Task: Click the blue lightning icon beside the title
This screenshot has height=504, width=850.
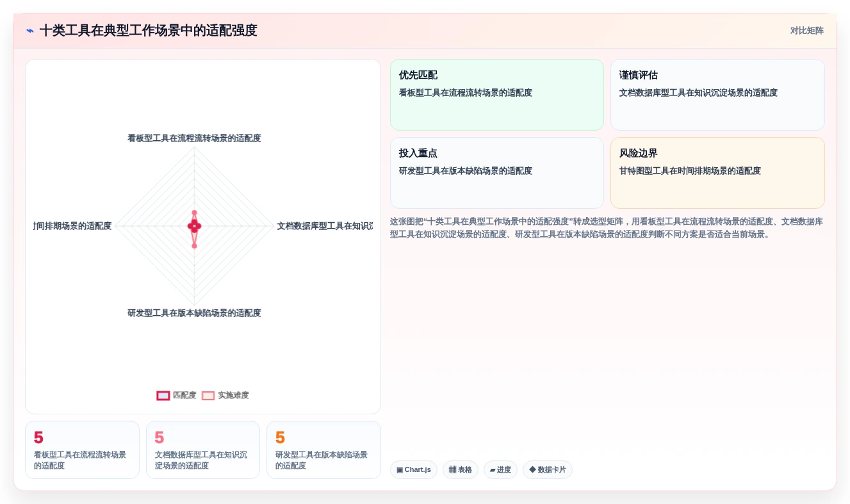Action: (30, 31)
